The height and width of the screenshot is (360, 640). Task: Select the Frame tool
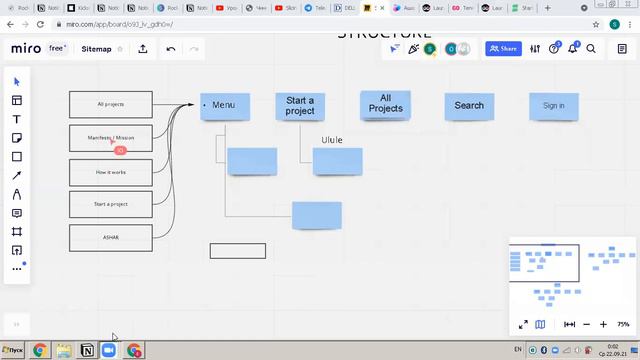pyautogui.click(x=17, y=232)
